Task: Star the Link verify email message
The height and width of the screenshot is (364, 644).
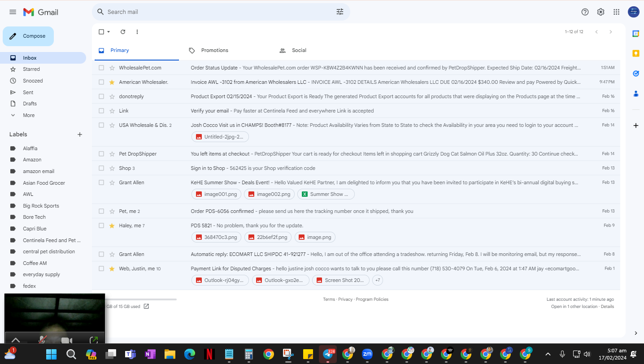Action: pos(112,111)
